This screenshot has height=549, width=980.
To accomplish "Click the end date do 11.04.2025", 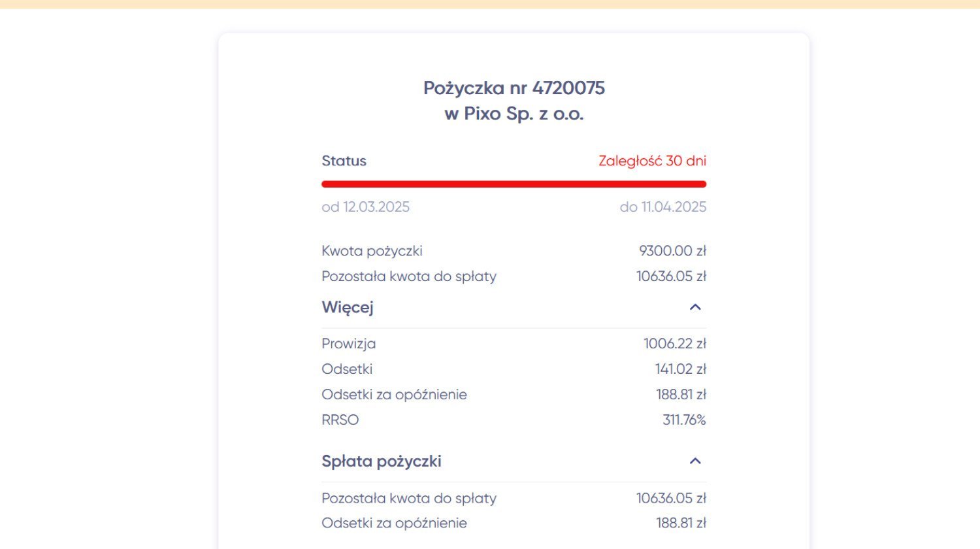I will pos(663,207).
